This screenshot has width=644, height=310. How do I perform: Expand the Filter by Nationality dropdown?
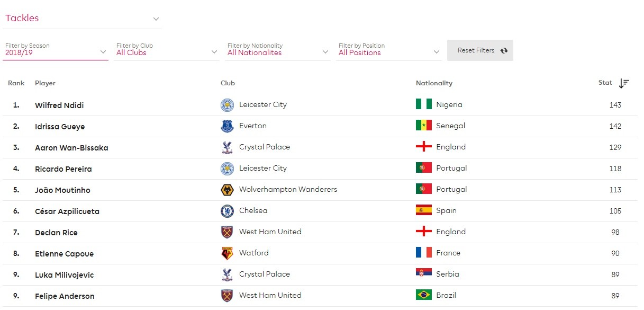(x=278, y=52)
